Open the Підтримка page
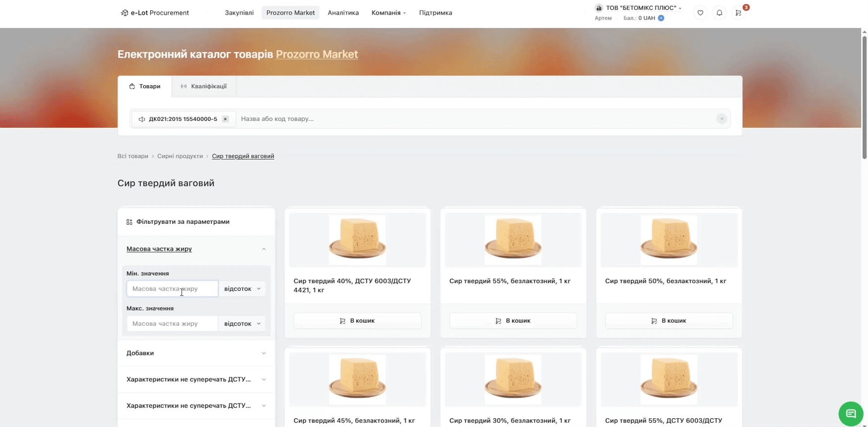868x427 pixels. click(x=435, y=13)
